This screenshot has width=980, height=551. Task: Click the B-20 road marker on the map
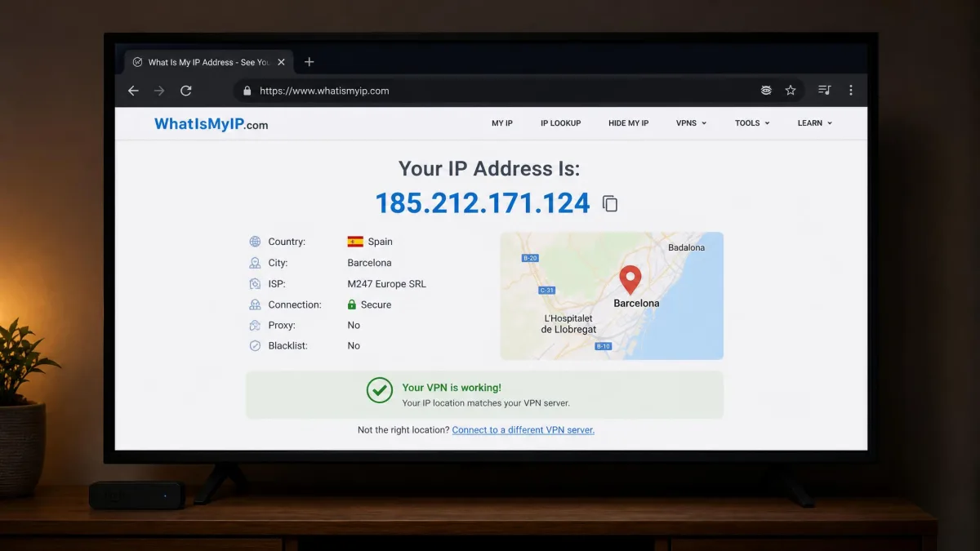click(x=530, y=258)
